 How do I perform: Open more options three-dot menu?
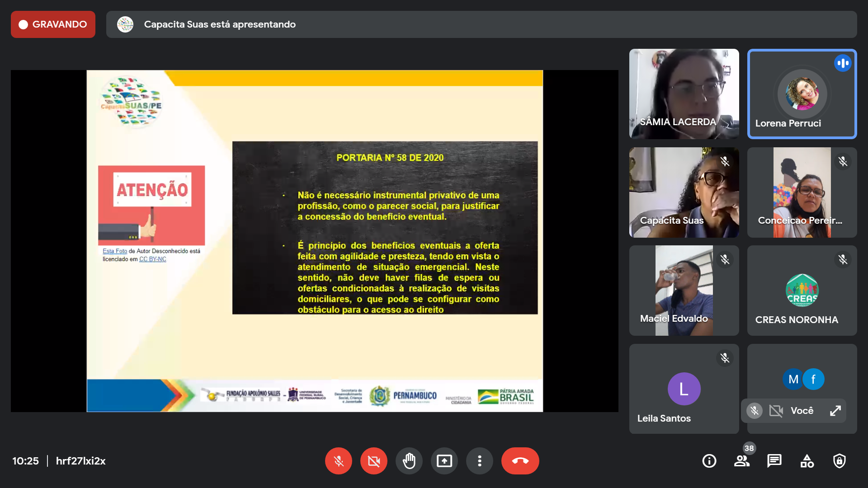coord(479,461)
